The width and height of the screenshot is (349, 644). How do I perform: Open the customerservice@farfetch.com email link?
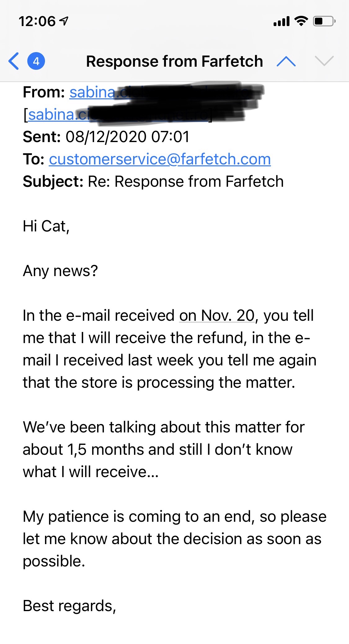[x=160, y=159]
